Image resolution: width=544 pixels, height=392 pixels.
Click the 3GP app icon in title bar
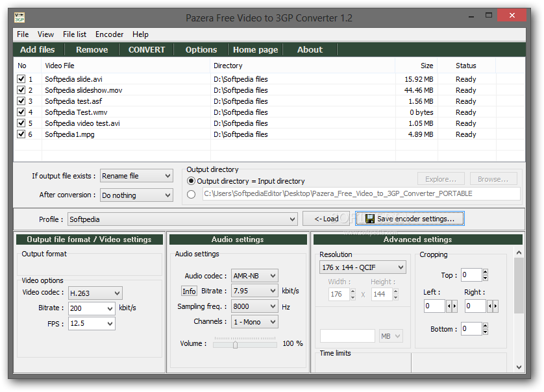click(x=19, y=18)
